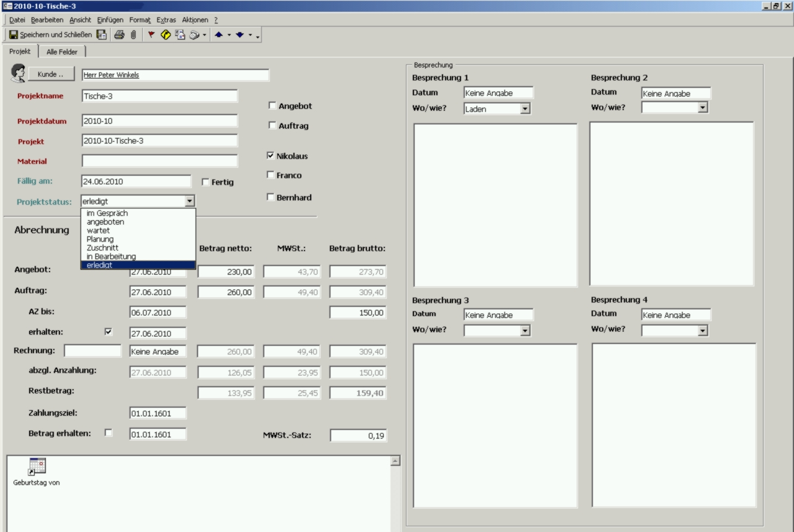Open Besprechung 1 Wo/wie dropdown
794x532 pixels.
pos(525,109)
